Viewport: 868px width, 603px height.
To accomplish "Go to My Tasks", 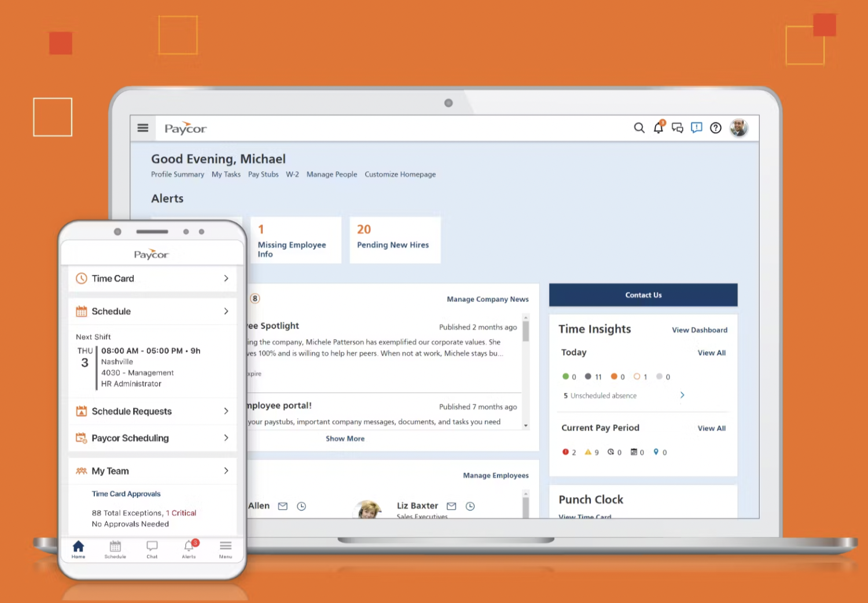I will (226, 174).
